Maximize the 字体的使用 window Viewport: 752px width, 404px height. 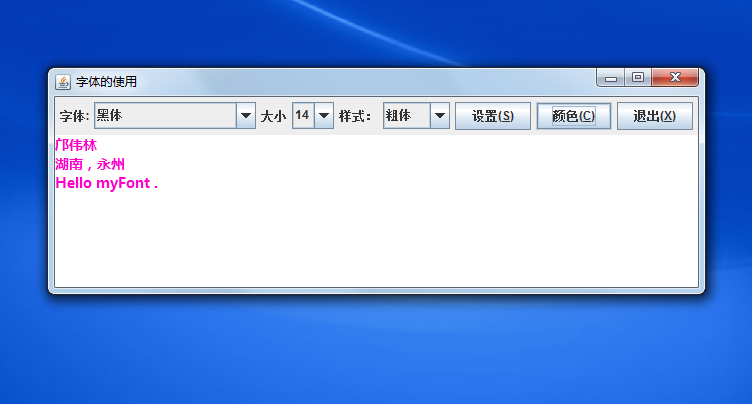click(638, 78)
